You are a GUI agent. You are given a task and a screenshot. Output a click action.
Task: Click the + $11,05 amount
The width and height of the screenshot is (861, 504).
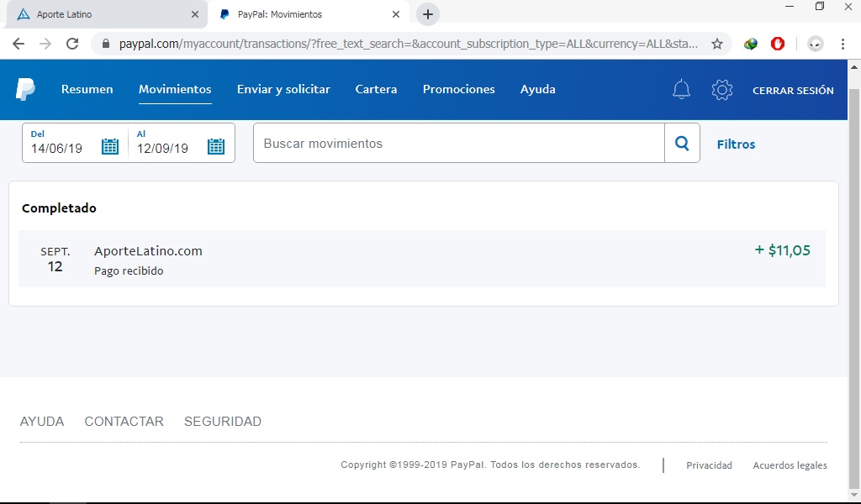[783, 250]
